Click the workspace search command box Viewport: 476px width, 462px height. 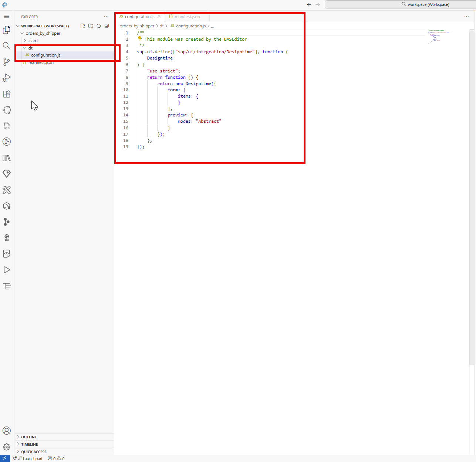pyautogui.click(x=400, y=4)
